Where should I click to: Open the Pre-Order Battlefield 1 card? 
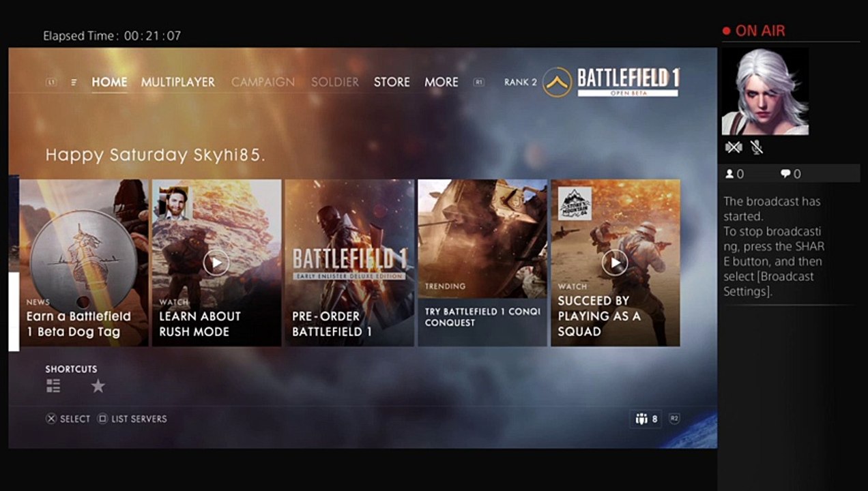point(349,263)
